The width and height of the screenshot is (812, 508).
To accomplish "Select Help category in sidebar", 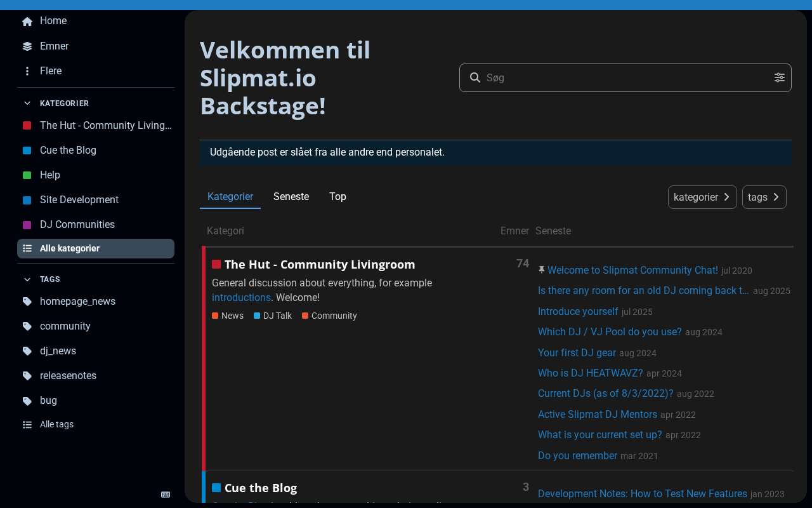I will tap(96, 175).
